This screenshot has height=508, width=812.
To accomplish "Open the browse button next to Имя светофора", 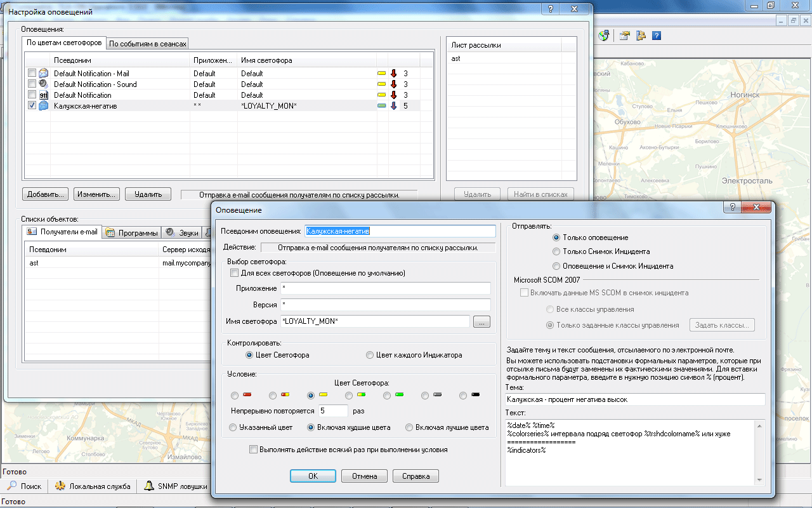I will 481,322.
